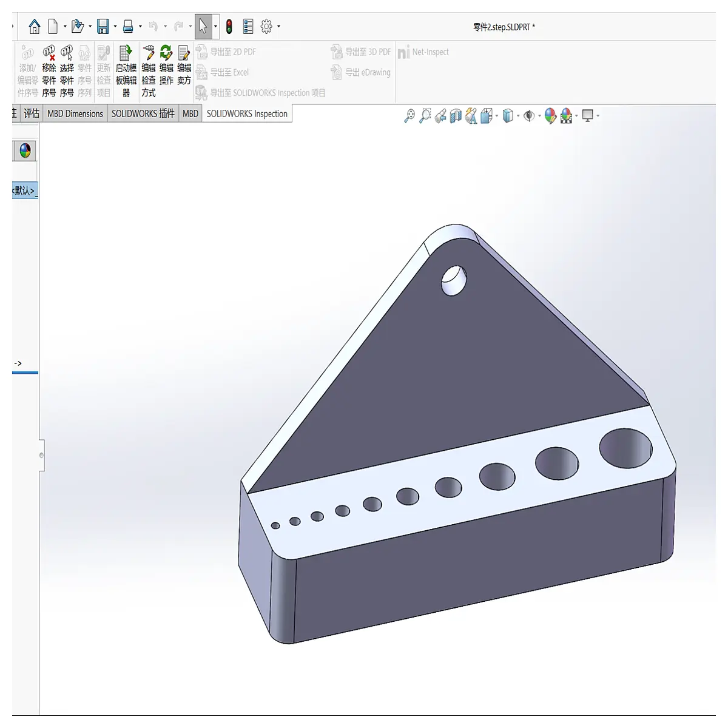The height and width of the screenshot is (728, 728).
Task: Click 选择零件序号 to select balloons
Action: [x=67, y=72]
